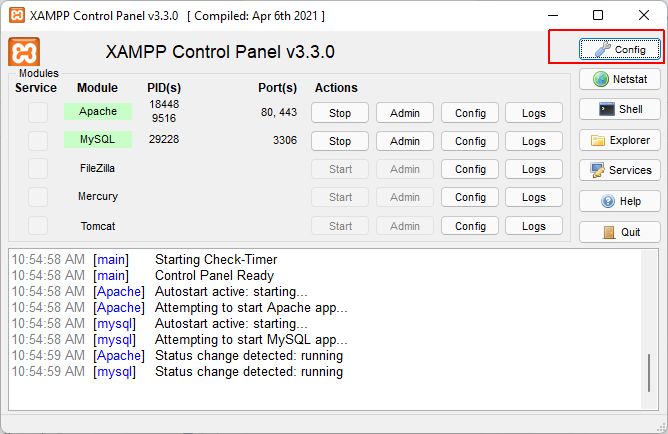Click the large XAMPP orange logo
The height and width of the screenshot is (434, 668).
24,52
